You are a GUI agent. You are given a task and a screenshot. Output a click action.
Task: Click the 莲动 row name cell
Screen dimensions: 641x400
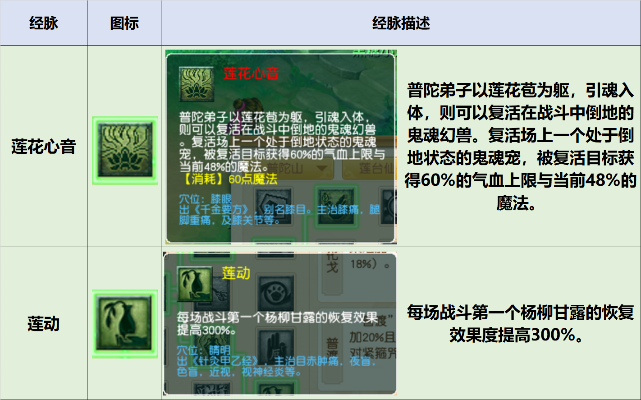44,324
